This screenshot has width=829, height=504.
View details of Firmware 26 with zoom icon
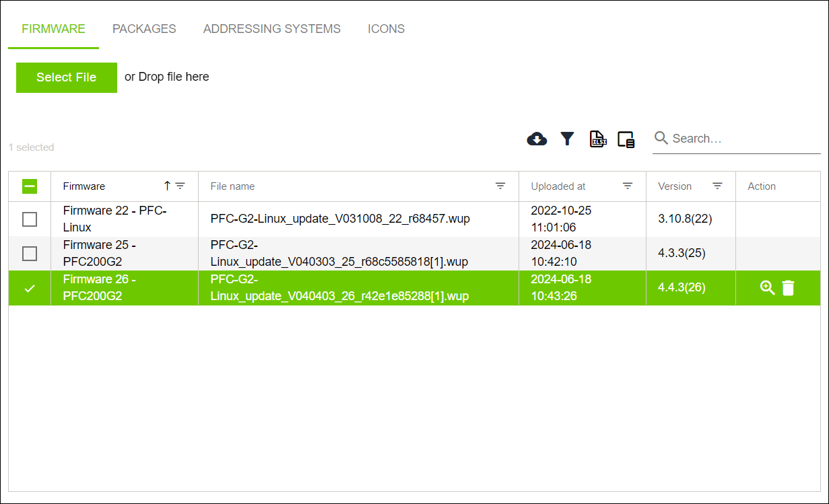[x=768, y=288]
